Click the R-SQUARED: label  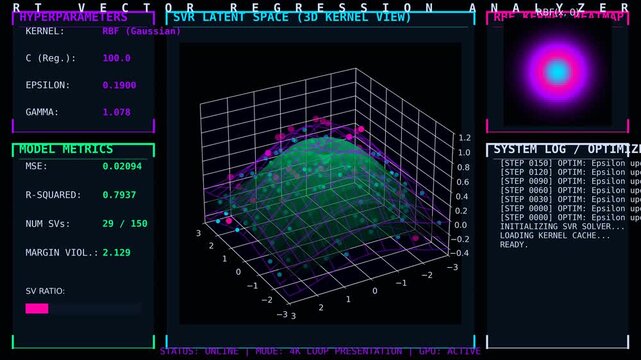(53, 195)
